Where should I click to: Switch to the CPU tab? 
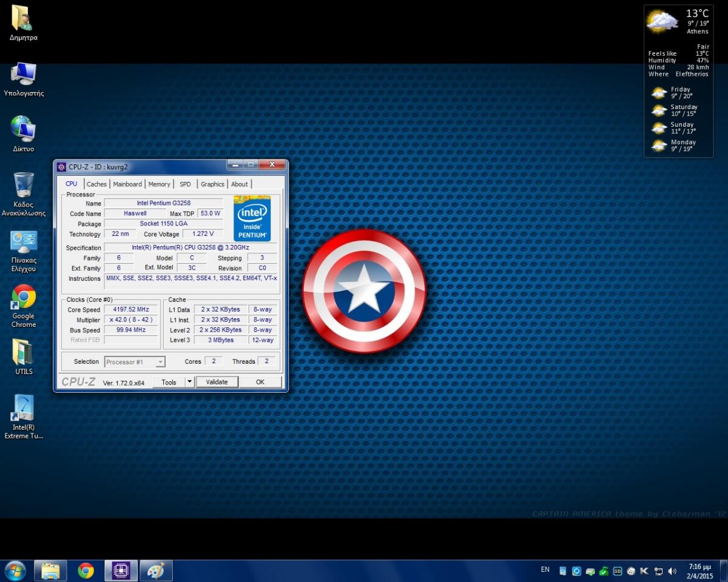72,184
